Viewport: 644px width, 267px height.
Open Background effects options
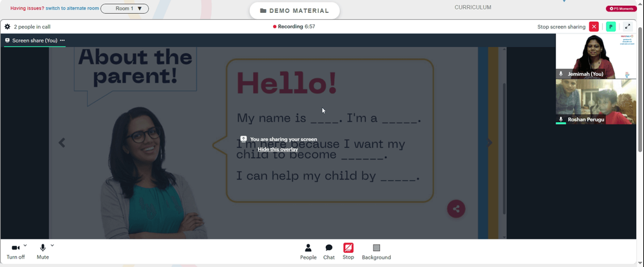click(x=376, y=252)
